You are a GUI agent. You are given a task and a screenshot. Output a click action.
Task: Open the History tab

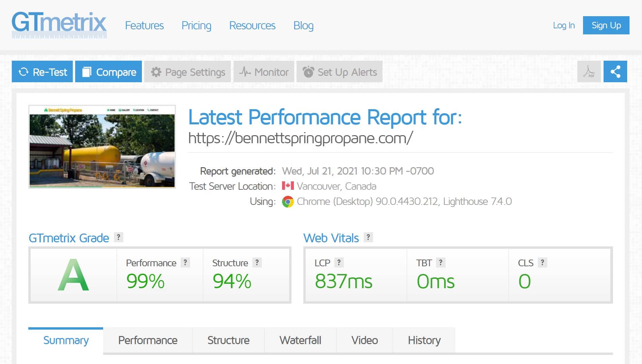tap(424, 340)
